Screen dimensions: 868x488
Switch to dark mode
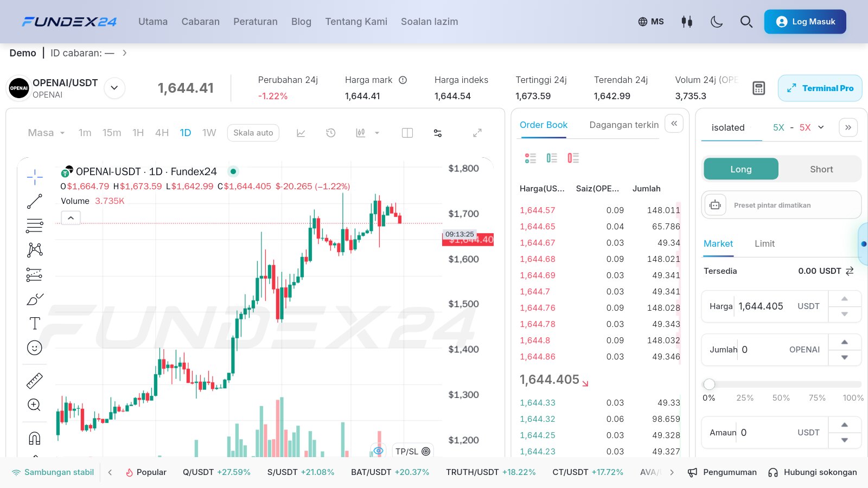click(717, 22)
